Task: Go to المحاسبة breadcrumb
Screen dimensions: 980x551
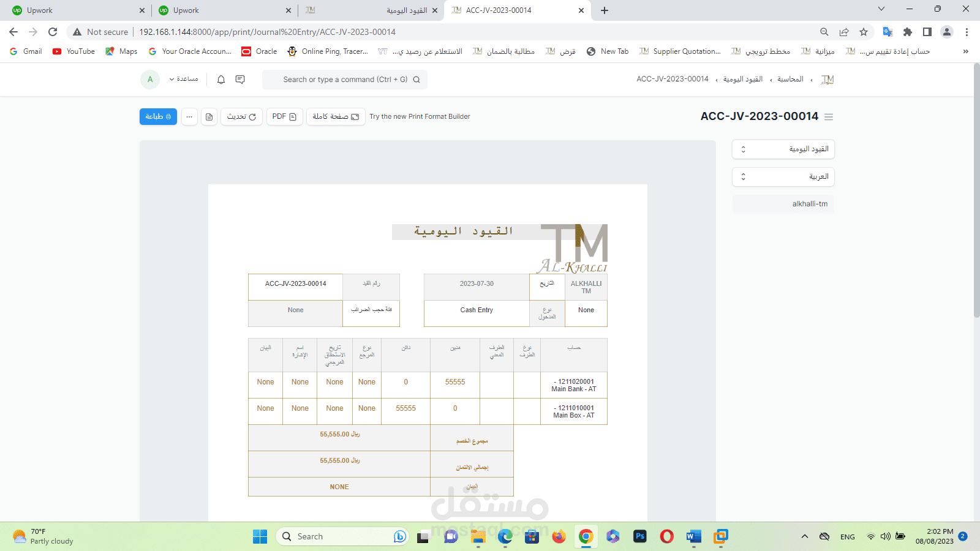Action: pyautogui.click(x=790, y=79)
